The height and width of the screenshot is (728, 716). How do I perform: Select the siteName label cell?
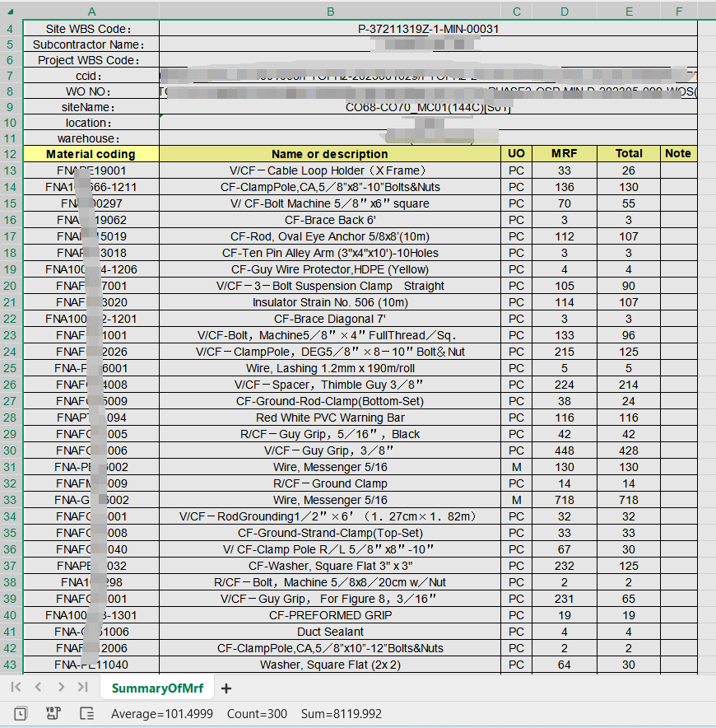coord(91,107)
